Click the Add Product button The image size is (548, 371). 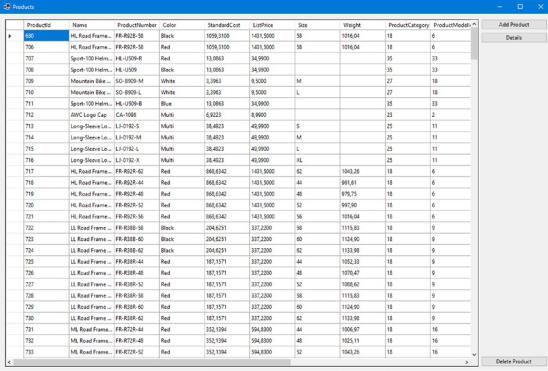click(514, 24)
